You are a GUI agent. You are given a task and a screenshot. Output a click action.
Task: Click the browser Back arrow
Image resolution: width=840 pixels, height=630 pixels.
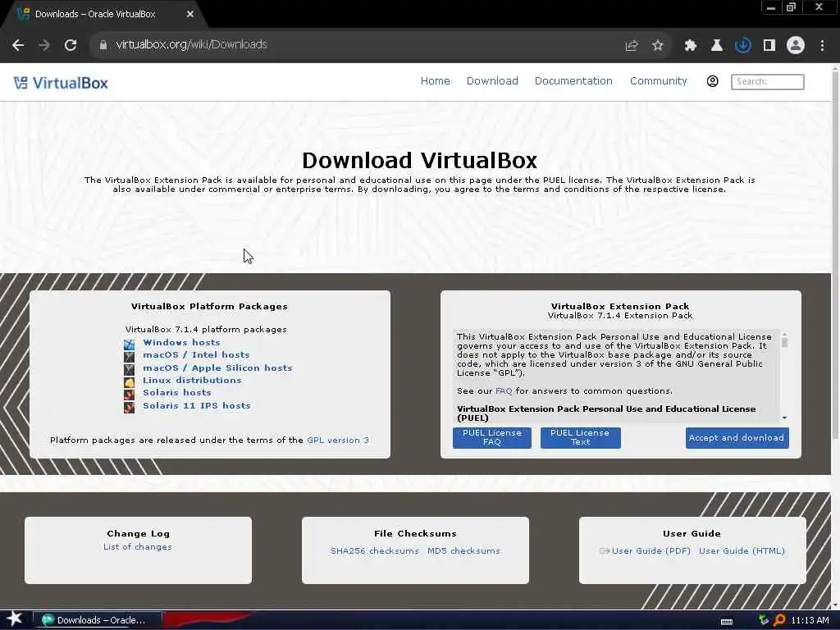(18, 45)
